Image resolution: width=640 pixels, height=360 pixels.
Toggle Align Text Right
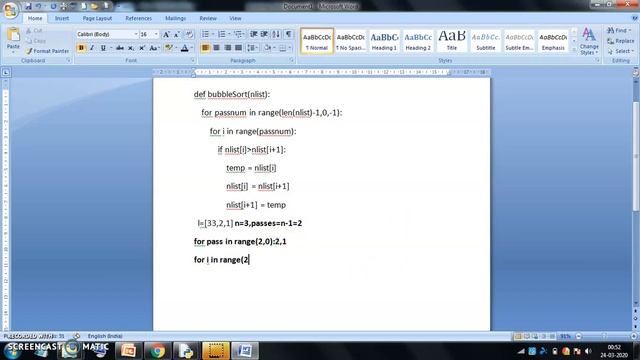[227, 48]
